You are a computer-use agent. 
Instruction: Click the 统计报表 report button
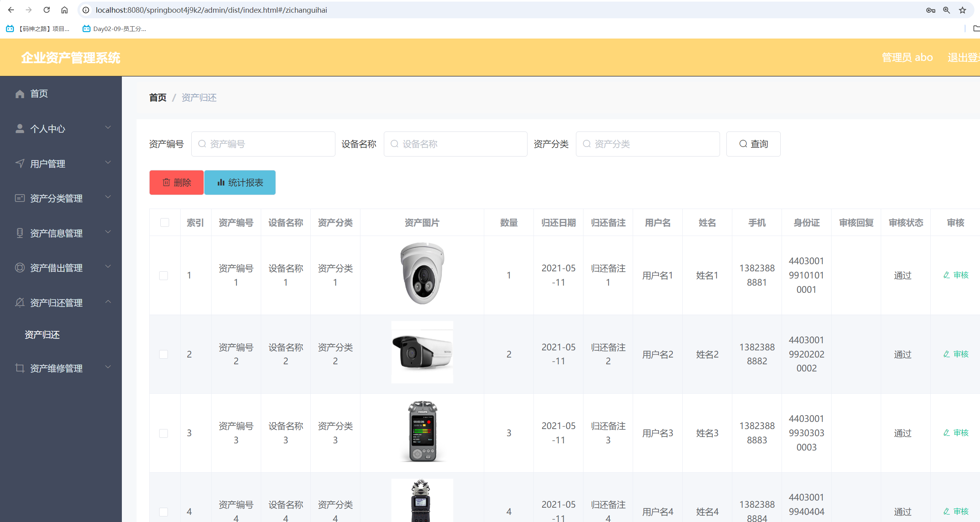tap(240, 182)
